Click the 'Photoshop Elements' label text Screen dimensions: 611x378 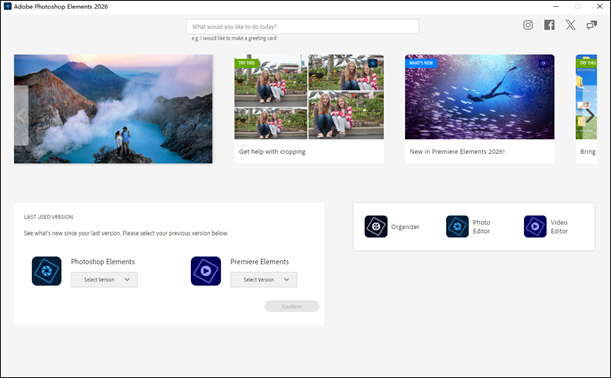point(103,262)
